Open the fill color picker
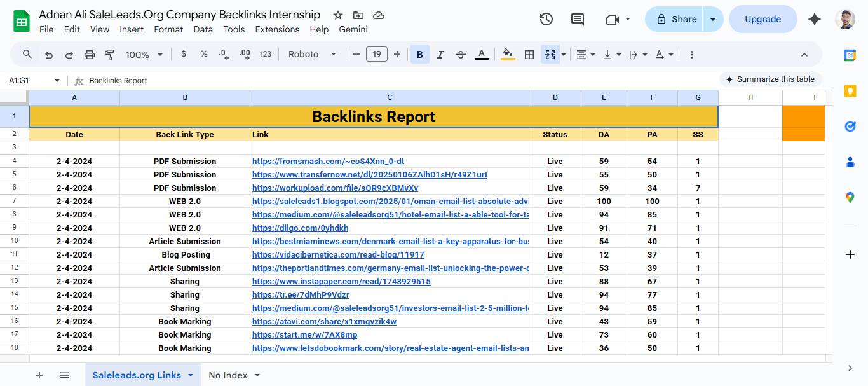This screenshot has width=868, height=386. (x=508, y=55)
